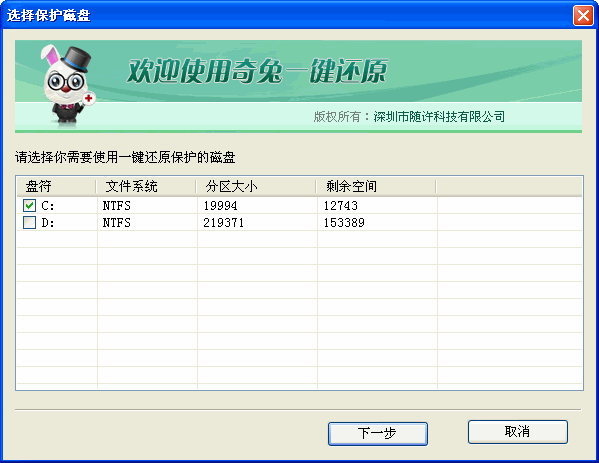Screen dimensions: 599x463
Task: Sort by the 盘符 column header
Action: point(56,186)
